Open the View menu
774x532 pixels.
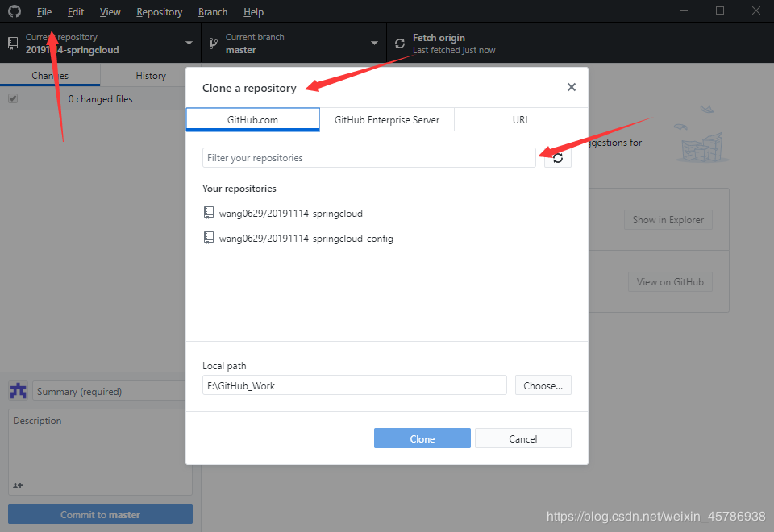click(x=110, y=12)
